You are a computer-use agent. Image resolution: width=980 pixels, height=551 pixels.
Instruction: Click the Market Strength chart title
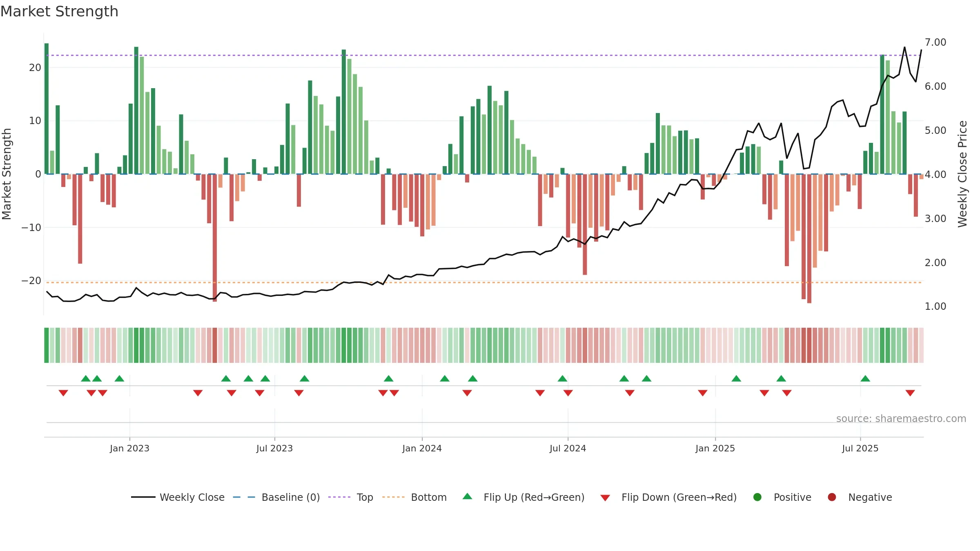coord(59,11)
